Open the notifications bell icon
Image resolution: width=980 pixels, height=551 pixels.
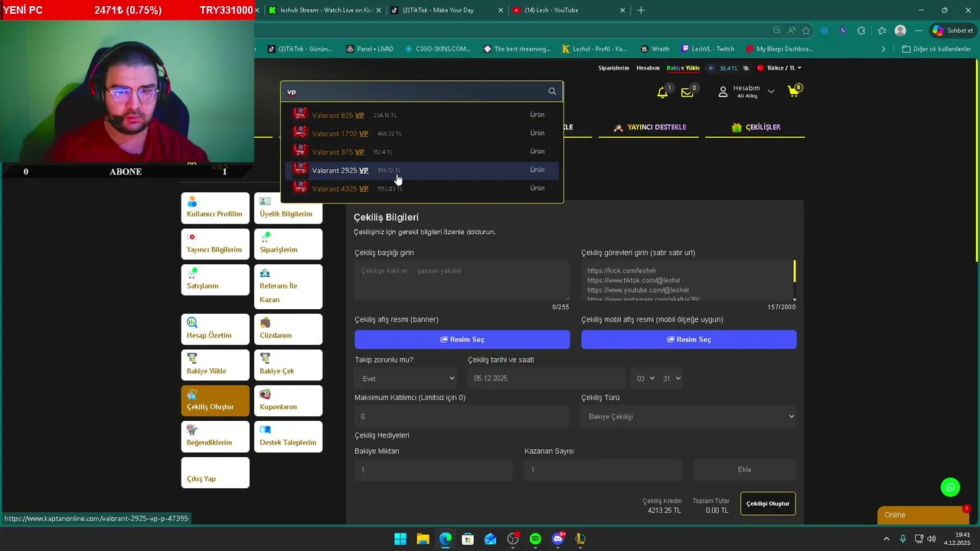[x=662, y=92]
